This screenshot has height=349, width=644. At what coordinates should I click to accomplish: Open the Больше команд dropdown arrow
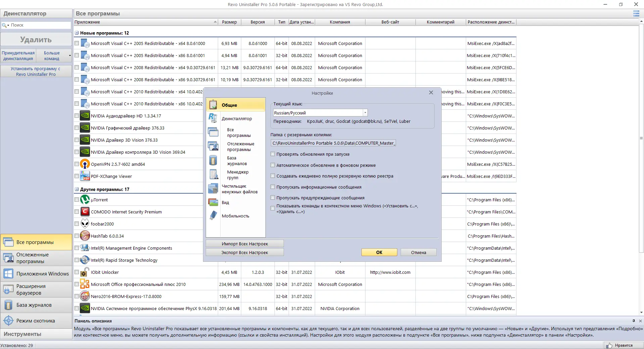click(x=70, y=56)
